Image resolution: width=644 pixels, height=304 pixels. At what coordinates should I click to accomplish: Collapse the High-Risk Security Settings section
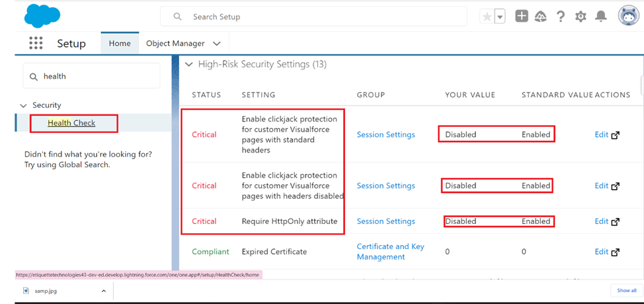(x=189, y=64)
